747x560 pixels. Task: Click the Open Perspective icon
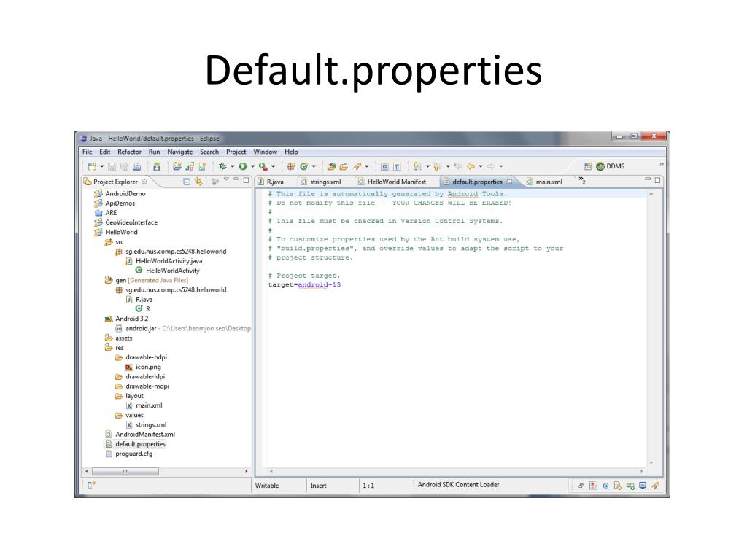point(588,166)
